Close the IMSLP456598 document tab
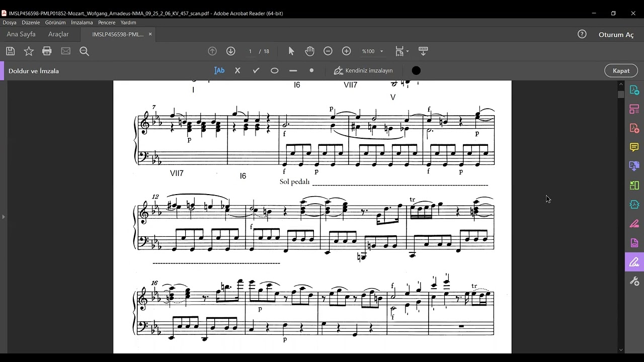The width and height of the screenshot is (644, 362). (x=150, y=34)
